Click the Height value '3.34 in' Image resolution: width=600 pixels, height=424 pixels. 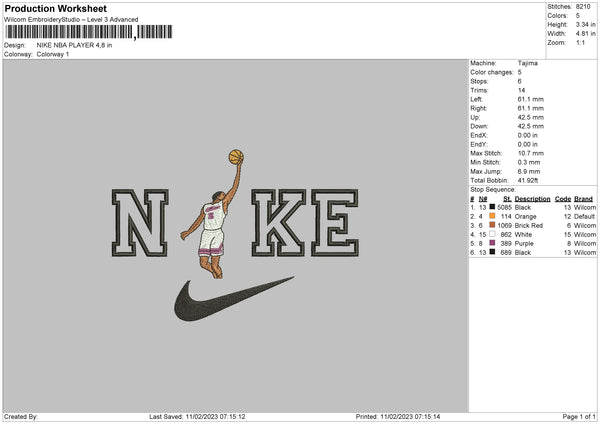(x=585, y=24)
